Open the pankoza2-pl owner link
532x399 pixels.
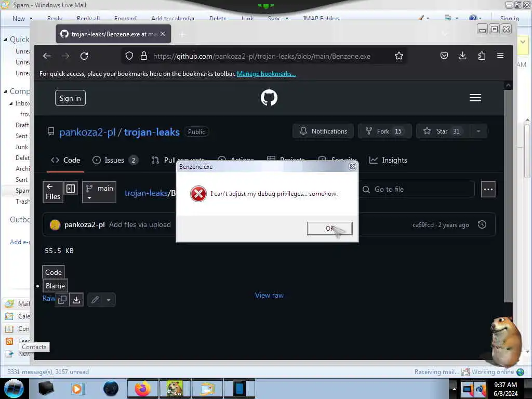click(x=87, y=132)
